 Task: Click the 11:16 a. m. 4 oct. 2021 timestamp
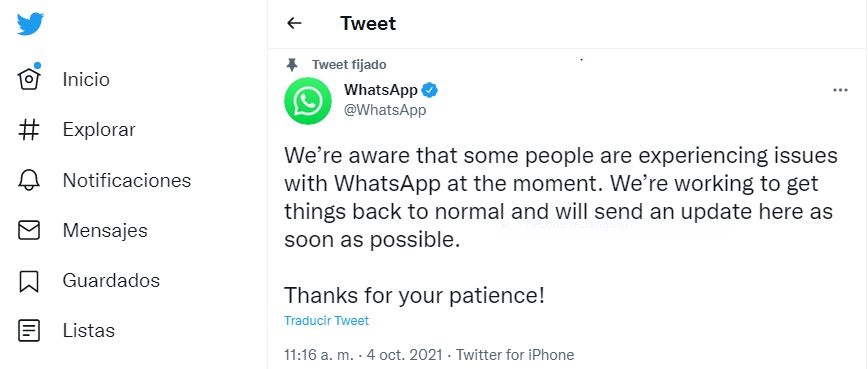click(x=363, y=355)
